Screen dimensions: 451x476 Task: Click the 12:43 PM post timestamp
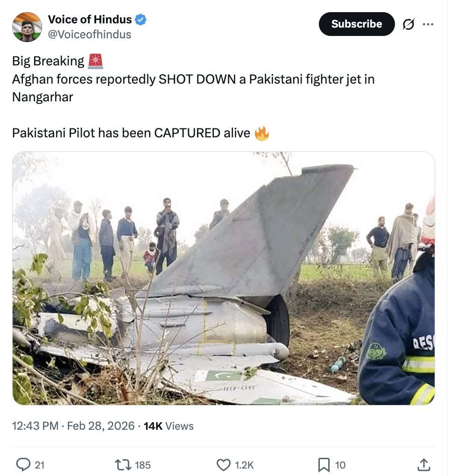pos(35,426)
